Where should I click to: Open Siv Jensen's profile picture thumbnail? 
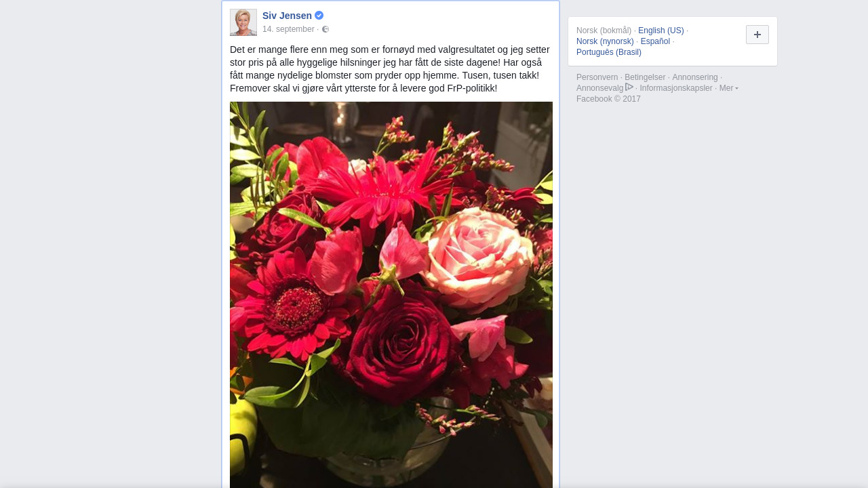pyautogui.click(x=243, y=22)
